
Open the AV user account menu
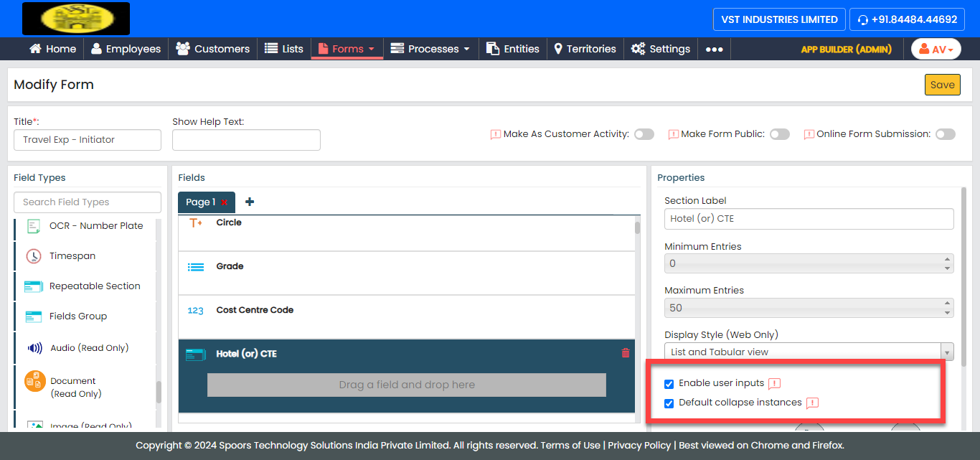pos(936,49)
